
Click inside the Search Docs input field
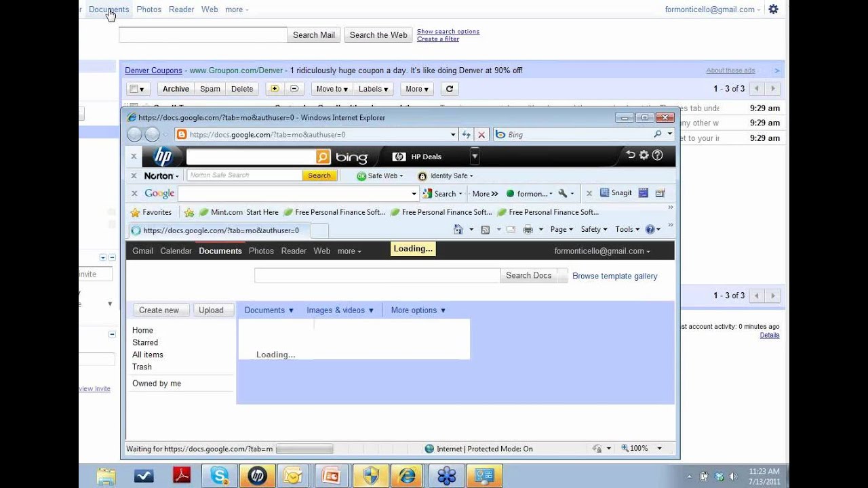[377, 275]
